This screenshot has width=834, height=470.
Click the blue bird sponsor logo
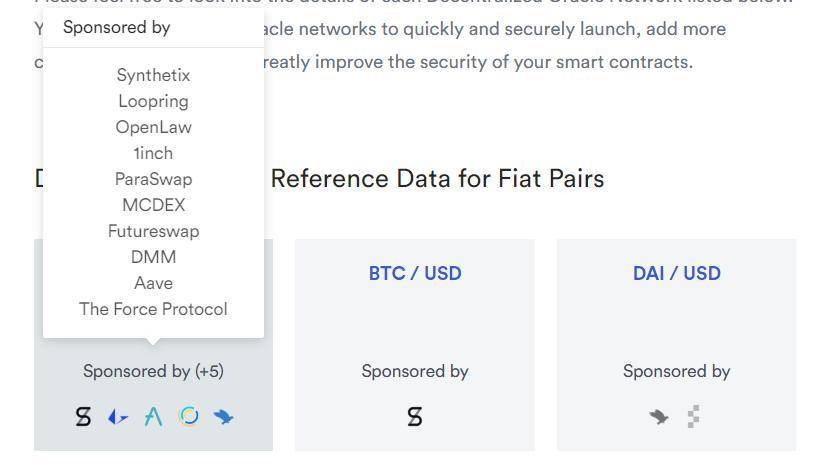click(x=223, y=417)
